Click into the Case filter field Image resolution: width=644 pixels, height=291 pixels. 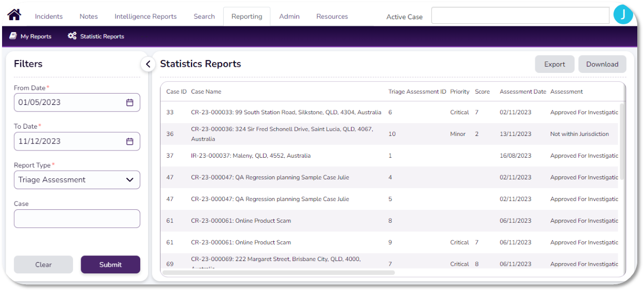click(77, 219)
